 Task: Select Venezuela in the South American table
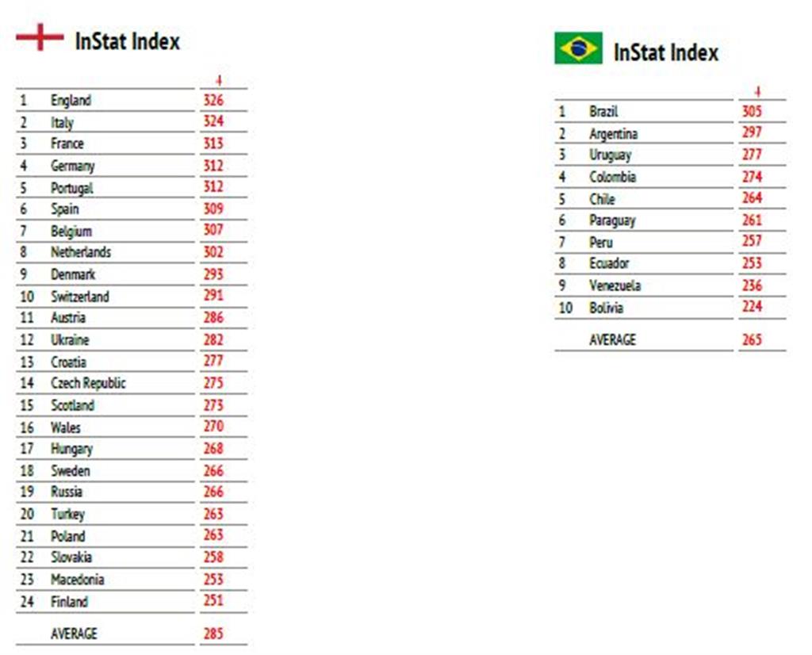pos(615,285)
